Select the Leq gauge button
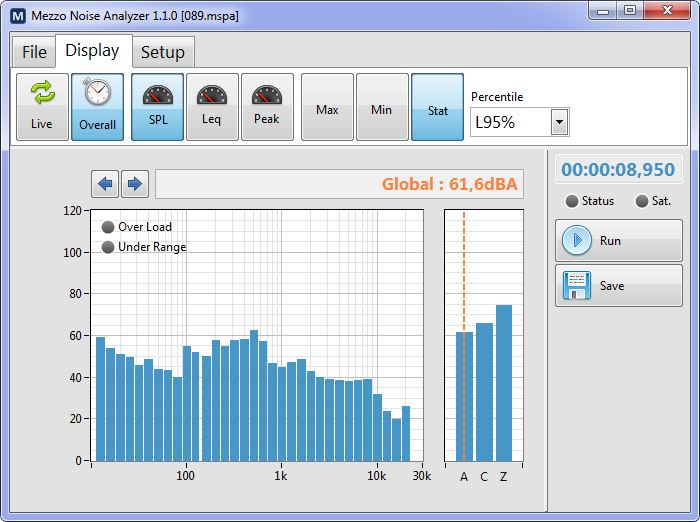The height and width of the screenshot is (522, 700). [x=212, y=106]
